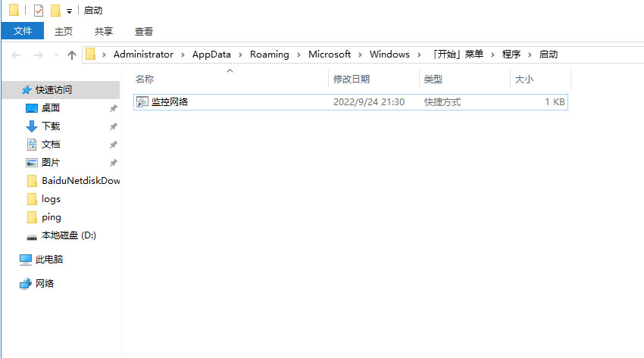Click the 2022/9/24 21:30 date cell
644x358 pixels.
369,102
